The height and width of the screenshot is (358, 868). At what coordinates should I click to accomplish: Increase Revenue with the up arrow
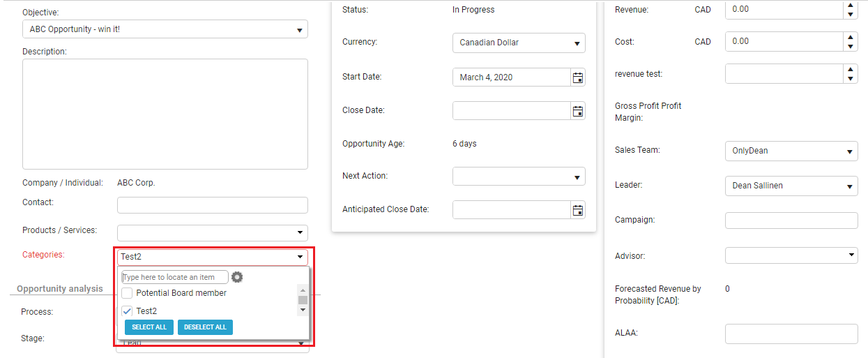click(x=850, y=6)
